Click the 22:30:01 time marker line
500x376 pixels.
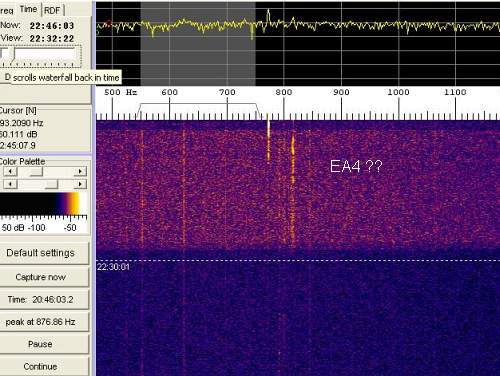pyautogui.click(x=298, y=261)
